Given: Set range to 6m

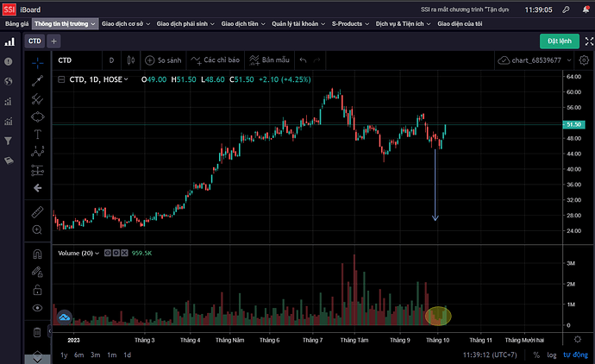Looking at the screenshot, I should [79, 355].
